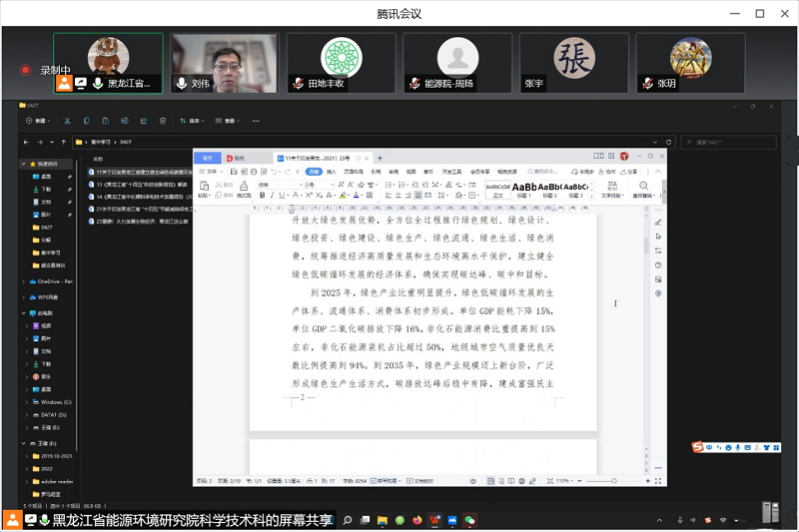Image resolution: width=799 pixels, height=532 pixels.
Task: Click the rename icon in File Explorer toolbar
Action: pyautogui.click(x=124, y=121)
